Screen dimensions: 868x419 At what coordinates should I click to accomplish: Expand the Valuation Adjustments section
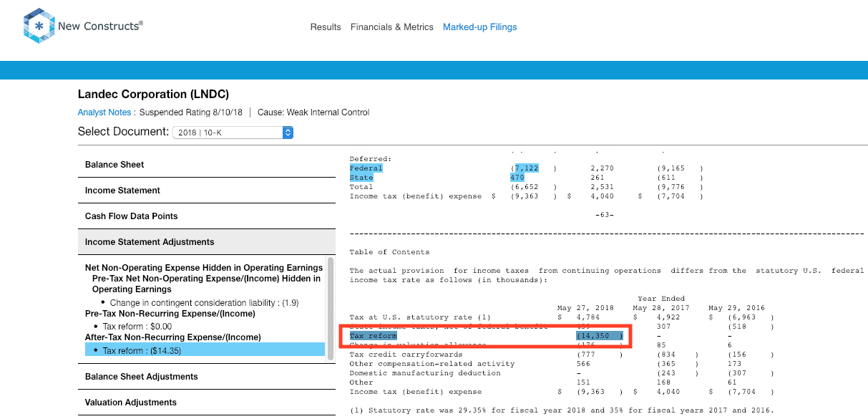pos(206,403)
